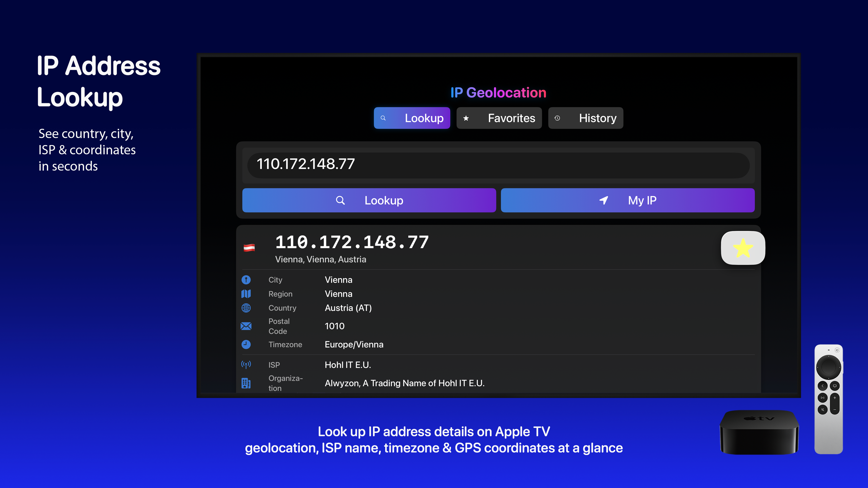Open the History tab

pyautogui.click(x=586, y=118)
